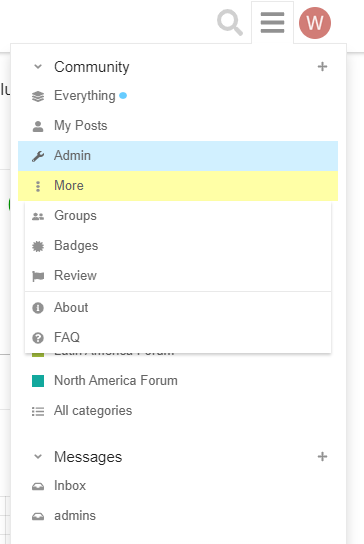Click the Everything stack icon
Screen dimensions: 364x544
[38, 96]
